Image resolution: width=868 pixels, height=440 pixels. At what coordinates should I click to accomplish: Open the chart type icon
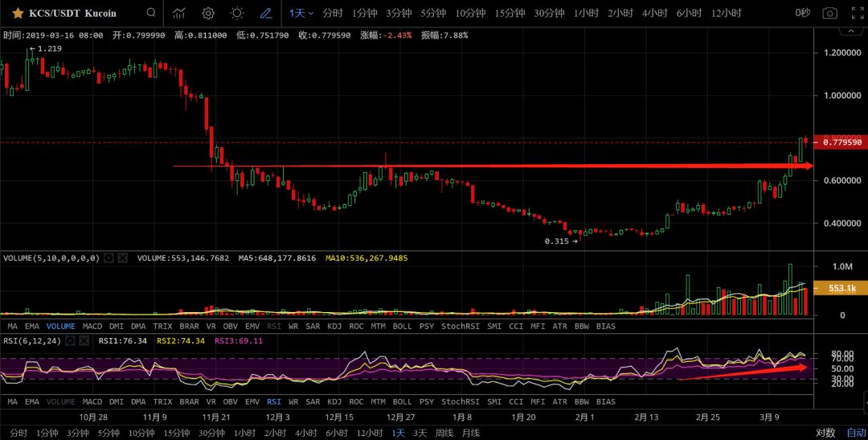pos(179,13)
